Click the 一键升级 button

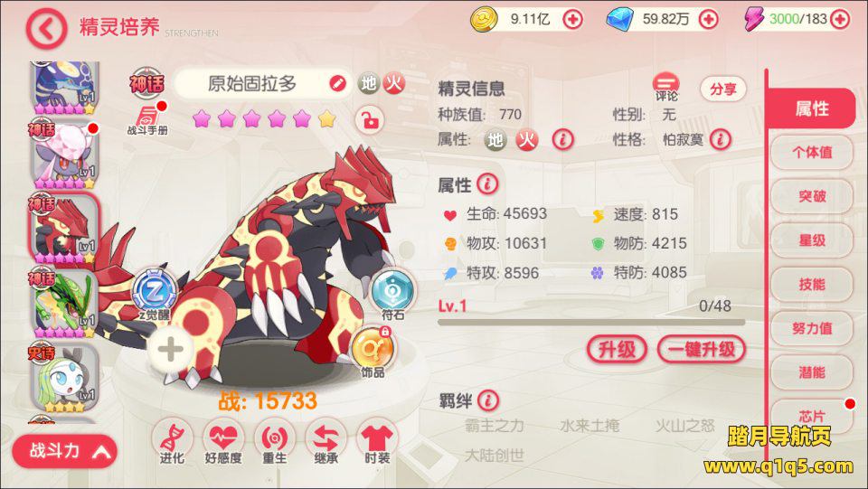click(702, 350)
